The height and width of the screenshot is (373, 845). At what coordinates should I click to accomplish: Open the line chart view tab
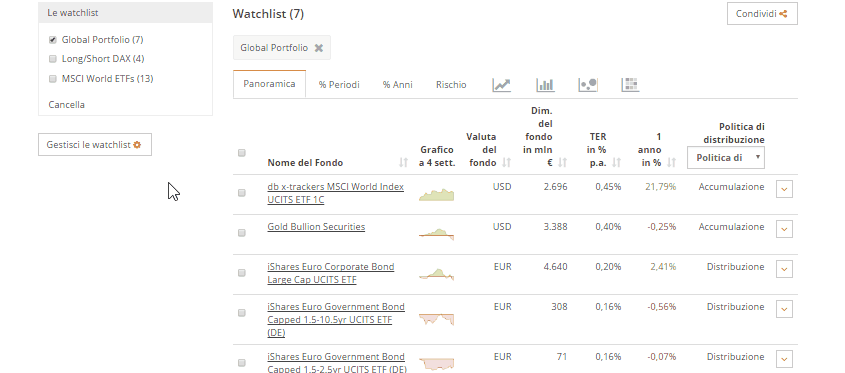(x=501, y=85)
